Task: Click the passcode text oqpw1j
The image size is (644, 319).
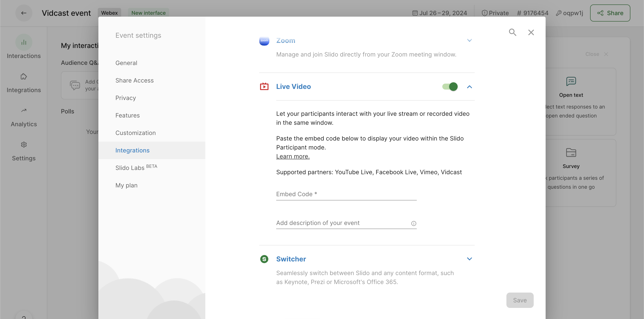Action: [x=573, y=13]
